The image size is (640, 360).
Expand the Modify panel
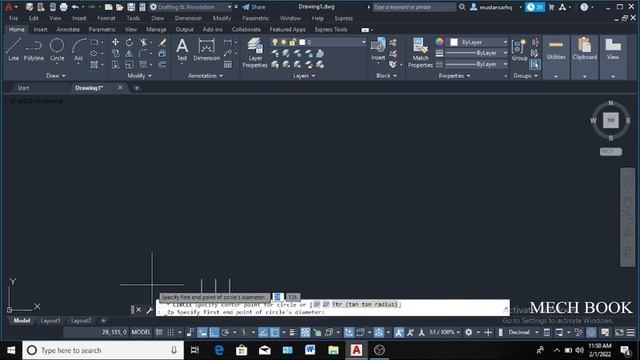[x=139, y=76]
